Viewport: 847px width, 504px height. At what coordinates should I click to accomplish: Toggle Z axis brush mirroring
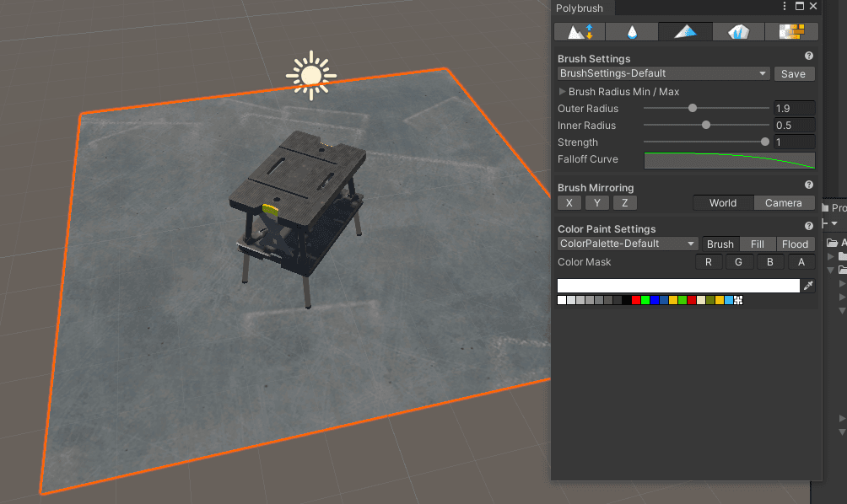click(625, 203)
